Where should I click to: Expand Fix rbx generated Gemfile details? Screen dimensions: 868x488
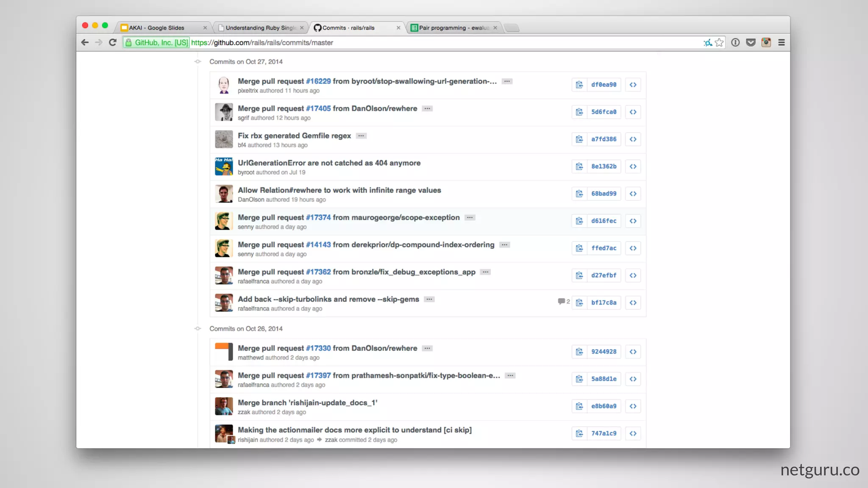[x=361, y=136]
